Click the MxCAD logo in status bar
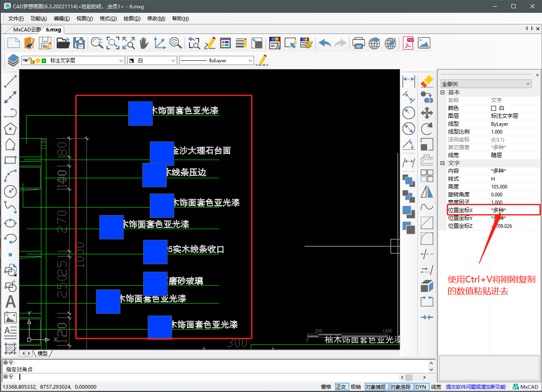 tap(525, 387)
